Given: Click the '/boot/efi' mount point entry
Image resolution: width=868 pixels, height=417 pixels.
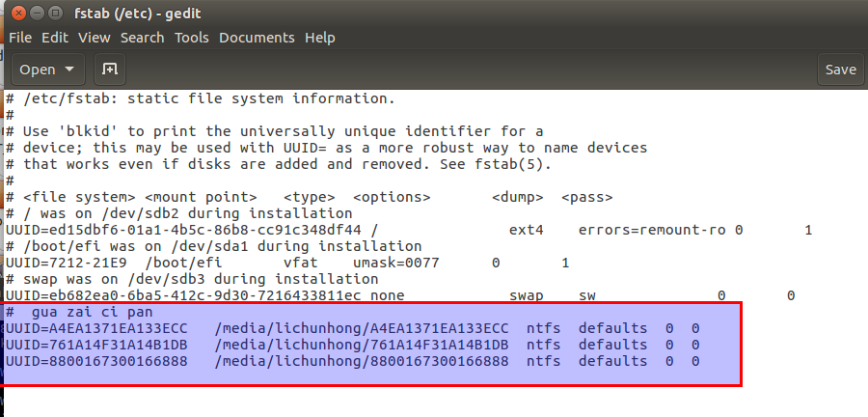Looking at the screenshot, I should (x=183, y=263).
